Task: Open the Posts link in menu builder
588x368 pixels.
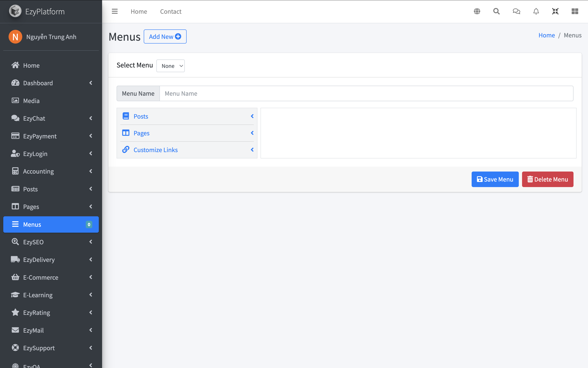Action: [x=141, y=116]
